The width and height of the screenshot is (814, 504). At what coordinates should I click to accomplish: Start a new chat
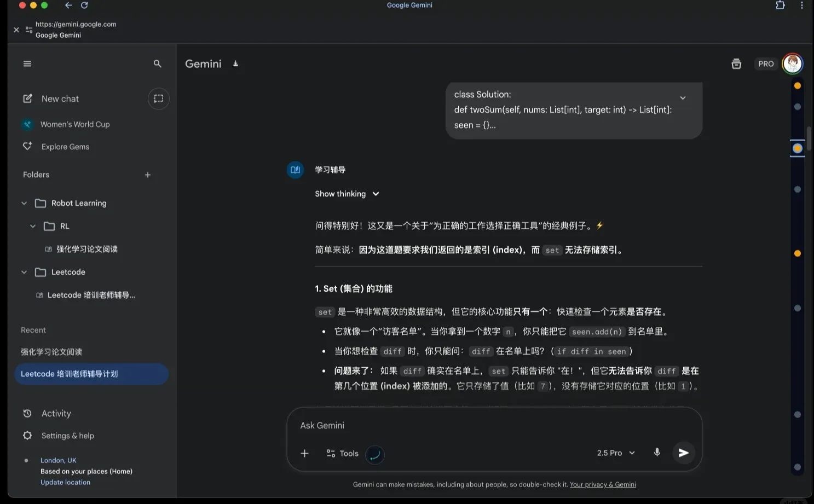click(x=60, y=99)
